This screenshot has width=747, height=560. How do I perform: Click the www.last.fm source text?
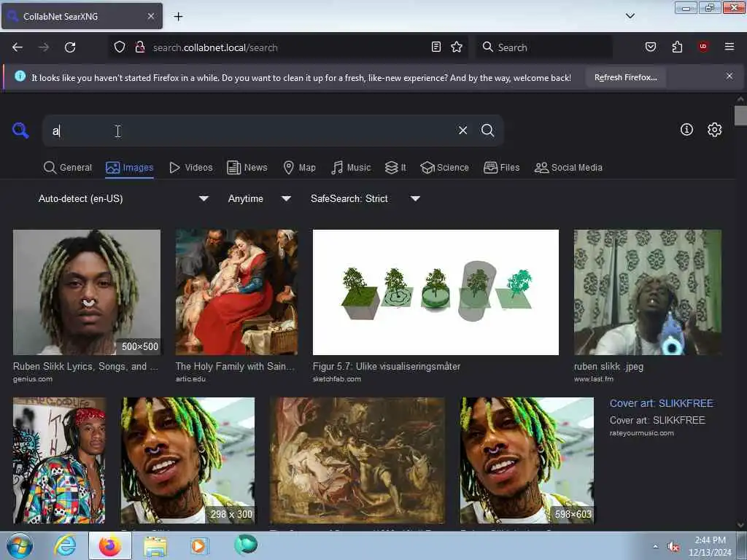pos(594,379)
